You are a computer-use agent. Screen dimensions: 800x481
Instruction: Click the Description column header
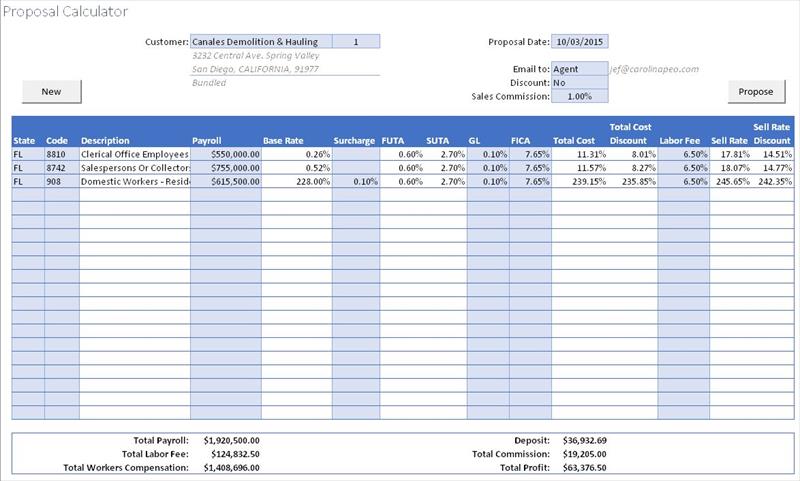click(105, 141)
